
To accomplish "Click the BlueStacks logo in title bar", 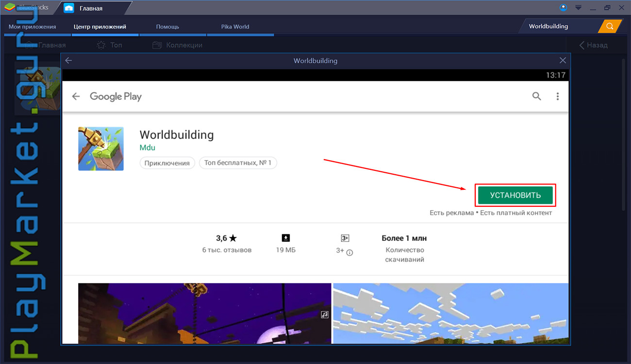I will pos(10,8).
